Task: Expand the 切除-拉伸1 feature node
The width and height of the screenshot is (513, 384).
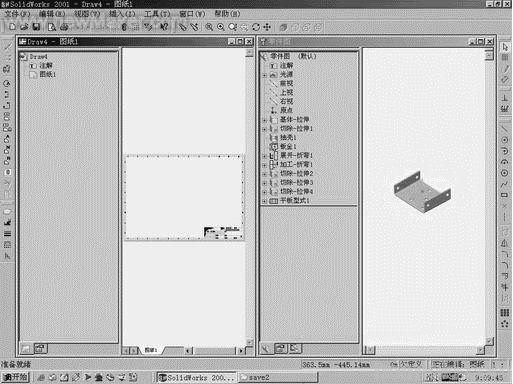Action: (265, 129)
